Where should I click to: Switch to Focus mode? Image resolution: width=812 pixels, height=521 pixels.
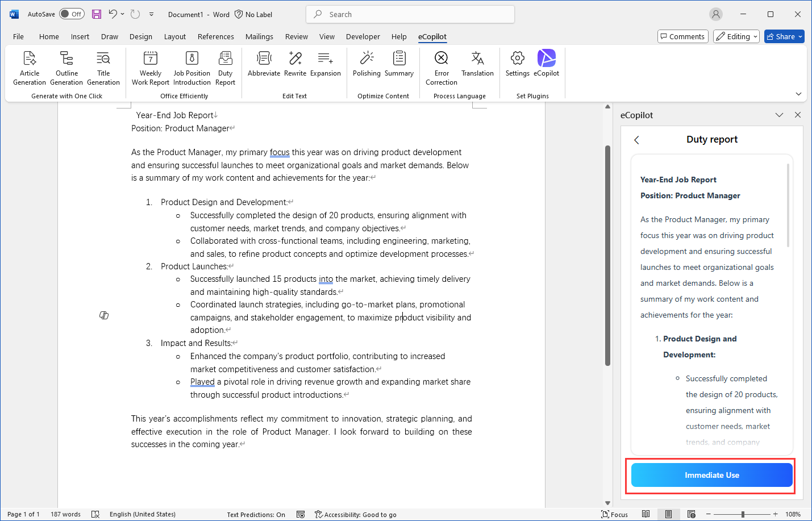614,514
